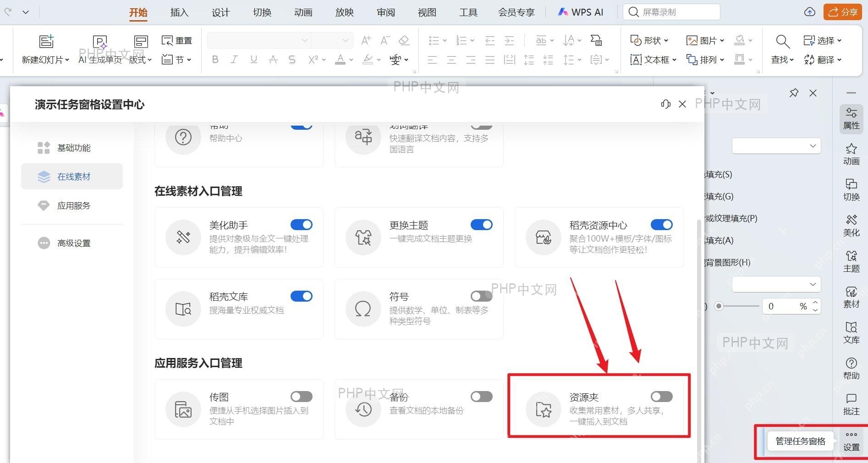This screenshot has height=463, width=868.
Task: Click the bold formatting icon
Action: [215, 60]
